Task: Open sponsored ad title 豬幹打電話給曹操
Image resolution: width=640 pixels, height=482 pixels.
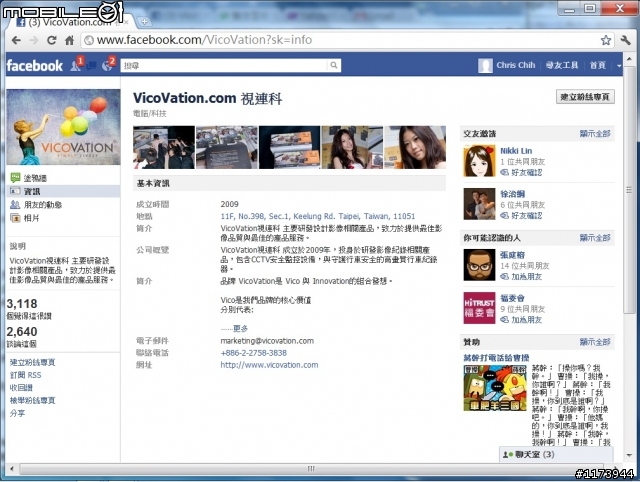Action: click(496, 358)
